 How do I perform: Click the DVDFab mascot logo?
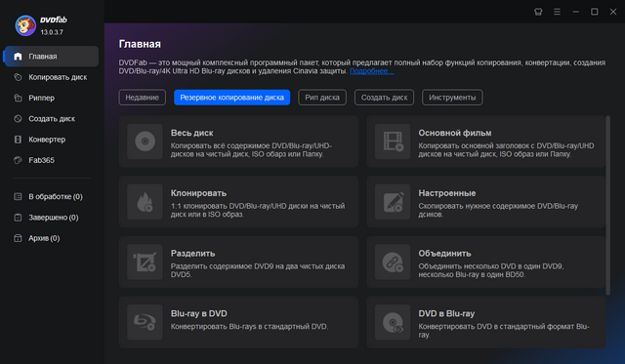(25, 25)
